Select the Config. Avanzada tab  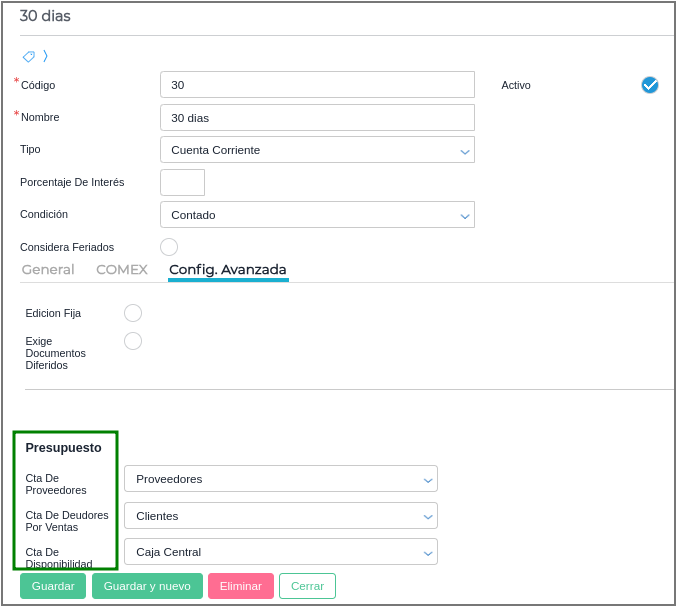(x=228, y=270)
